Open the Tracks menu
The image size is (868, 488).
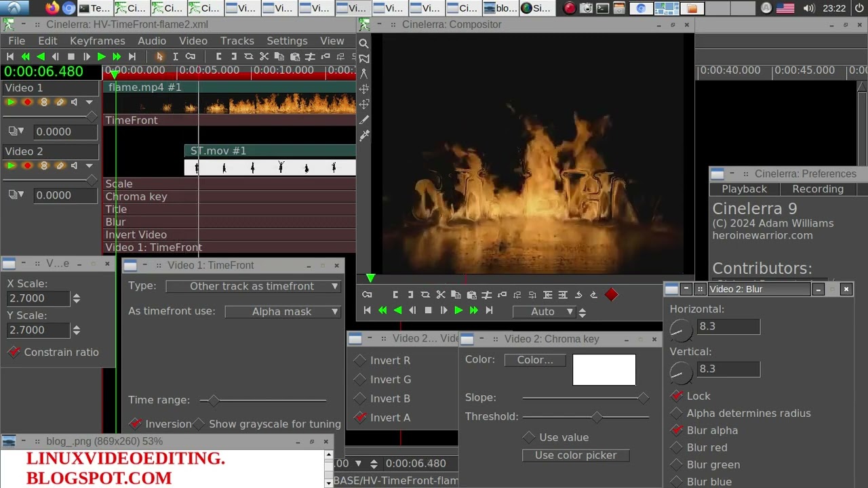237,41
